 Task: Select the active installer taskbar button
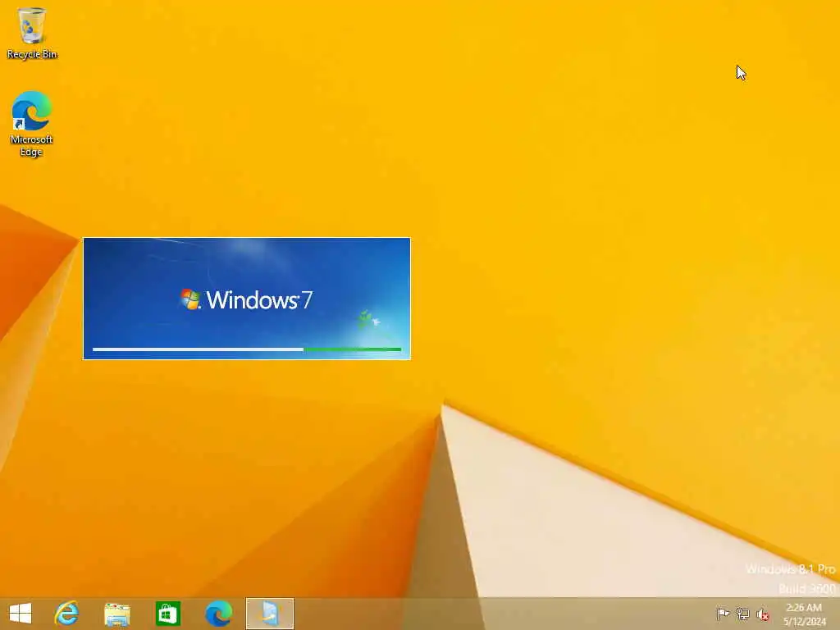click(x=269, y=614)
